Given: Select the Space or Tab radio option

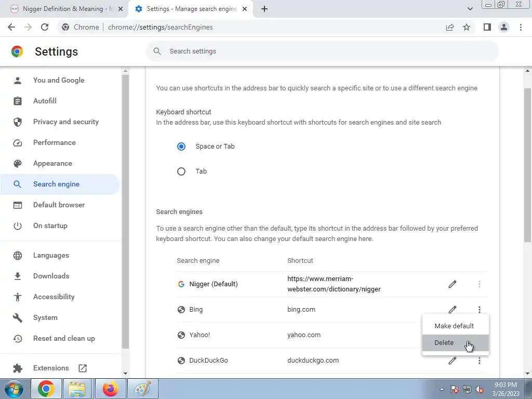Looking at the screenshot, I should [x=181, y=146].
